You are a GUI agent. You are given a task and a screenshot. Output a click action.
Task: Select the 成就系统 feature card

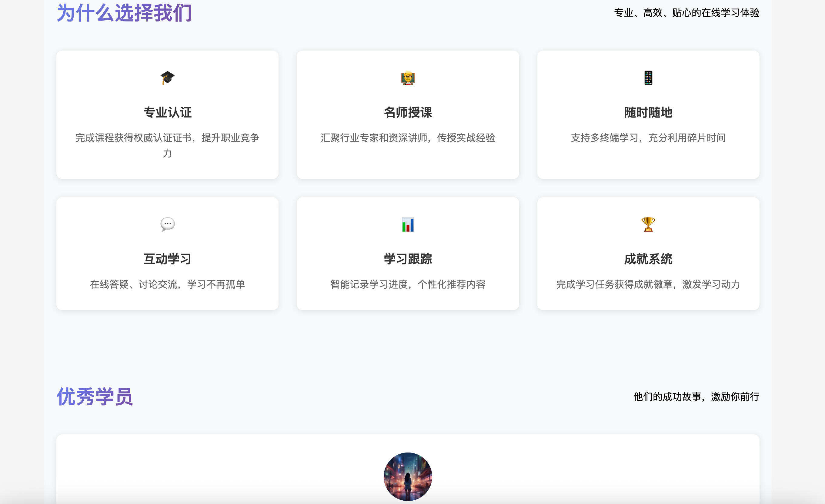pyautogui.click(x=648, y=258)
